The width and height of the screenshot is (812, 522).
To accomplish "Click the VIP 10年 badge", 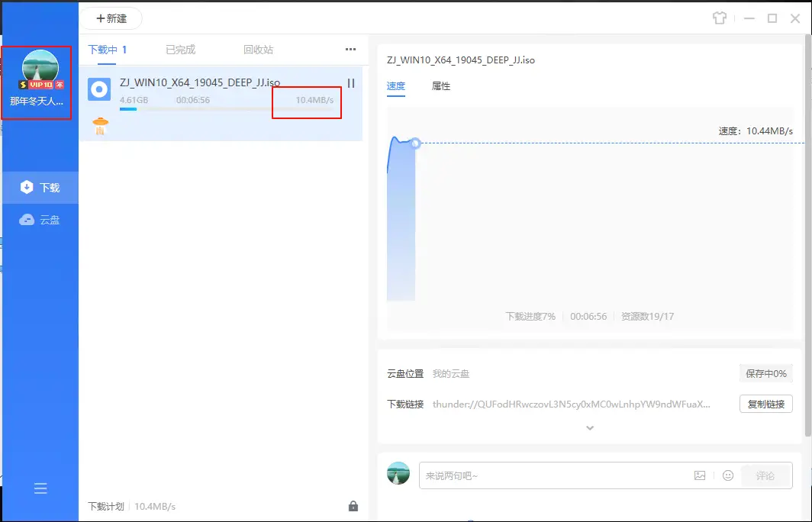I will tap(41, 85).
